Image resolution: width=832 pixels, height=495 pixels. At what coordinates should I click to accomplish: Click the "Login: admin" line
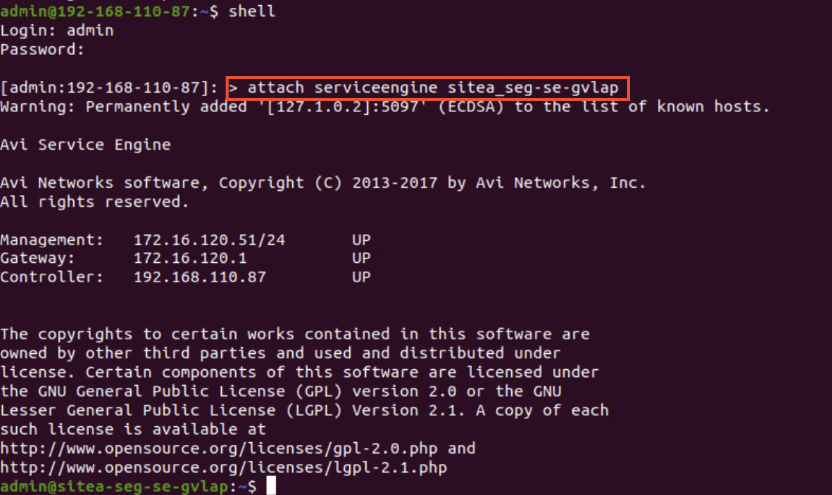(x=57, y=30)
